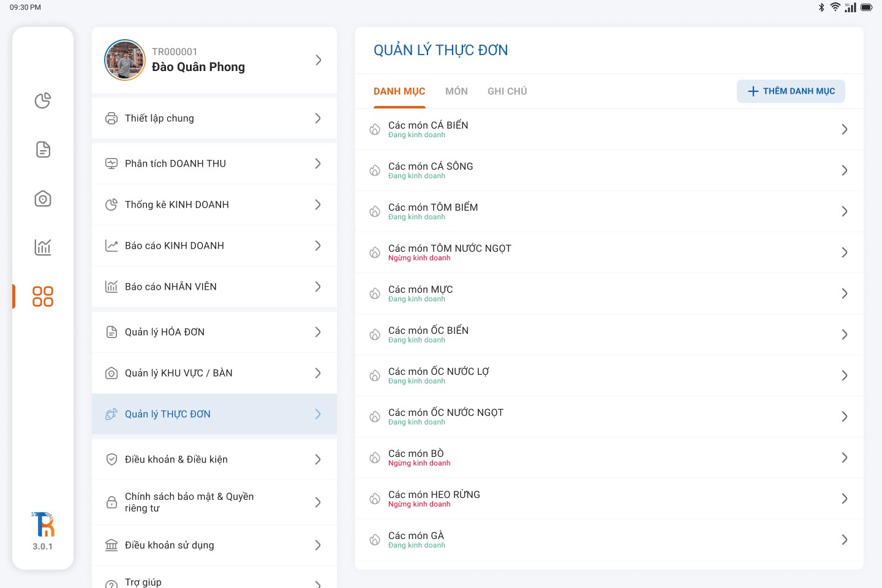Open category Các món ỐC NƯỚC NGỌT

609,417
